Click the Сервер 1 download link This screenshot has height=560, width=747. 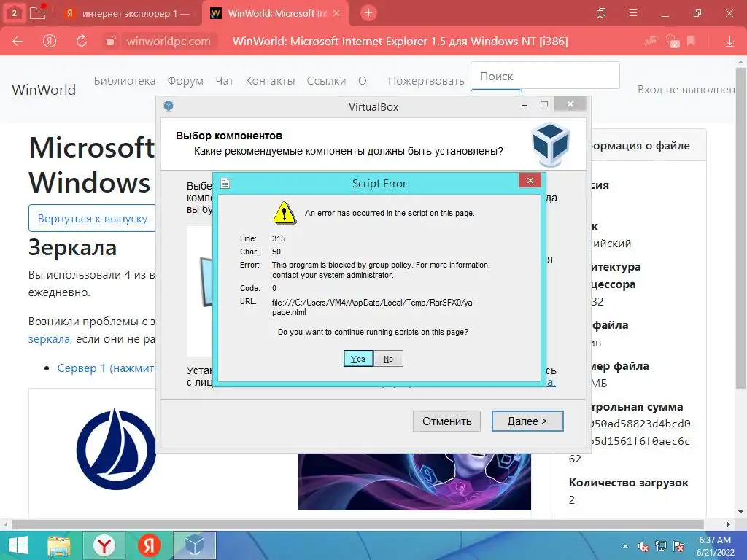click(107, 368)
